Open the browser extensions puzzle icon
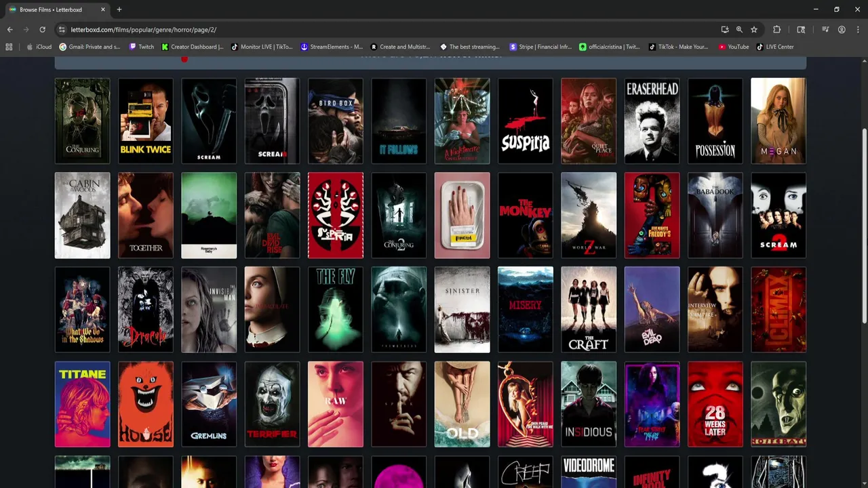868x488 pixels. [776, 30]
